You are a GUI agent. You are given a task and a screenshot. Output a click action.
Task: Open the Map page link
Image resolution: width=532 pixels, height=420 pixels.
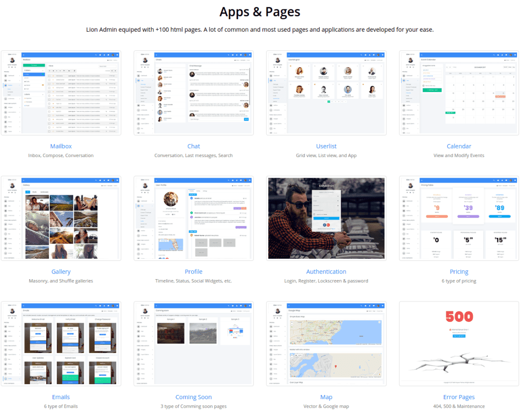pos(326,397)
